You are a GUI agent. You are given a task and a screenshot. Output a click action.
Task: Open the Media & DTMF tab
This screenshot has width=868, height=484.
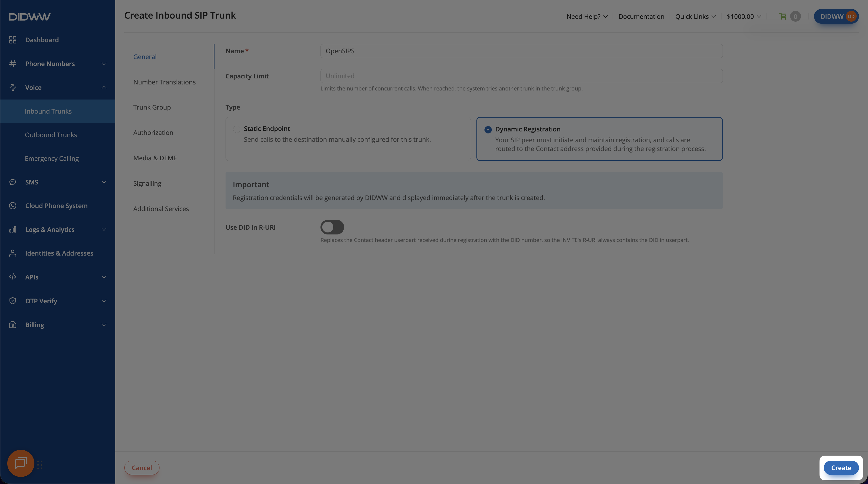(x=155, y=158)
